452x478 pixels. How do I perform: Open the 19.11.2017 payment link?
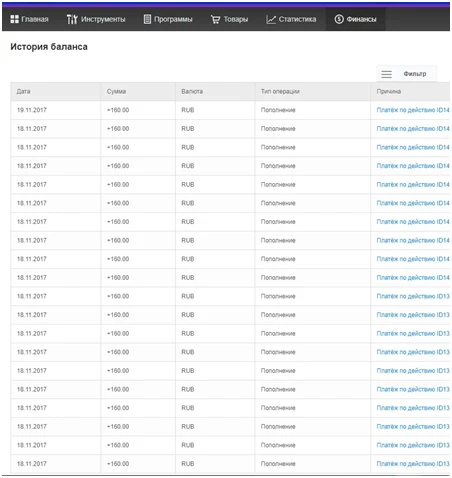coord(413,110)
